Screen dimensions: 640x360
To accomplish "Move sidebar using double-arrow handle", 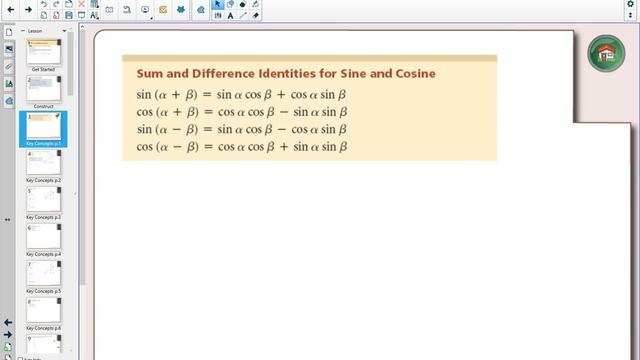I will click(7, 220).
